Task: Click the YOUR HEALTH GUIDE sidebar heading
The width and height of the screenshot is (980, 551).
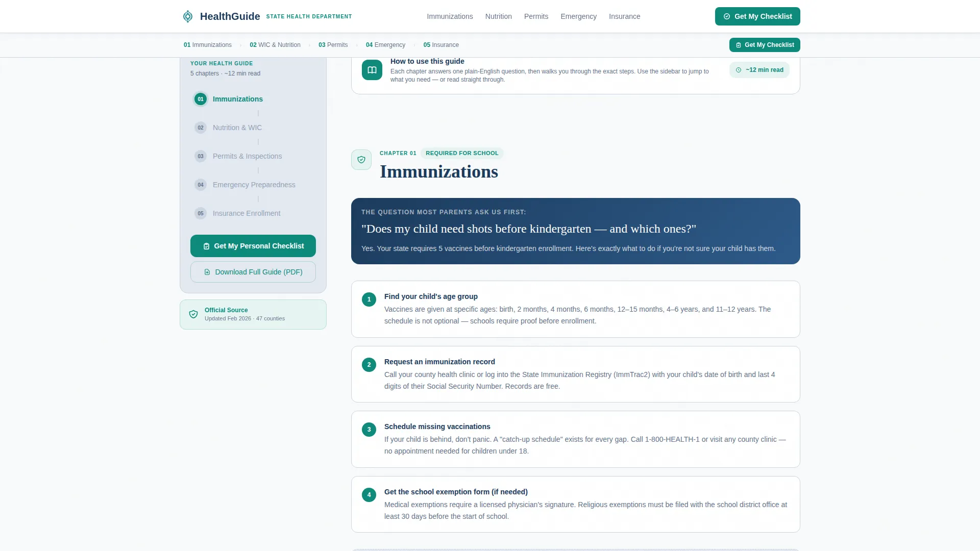Action: coord(222,63)
